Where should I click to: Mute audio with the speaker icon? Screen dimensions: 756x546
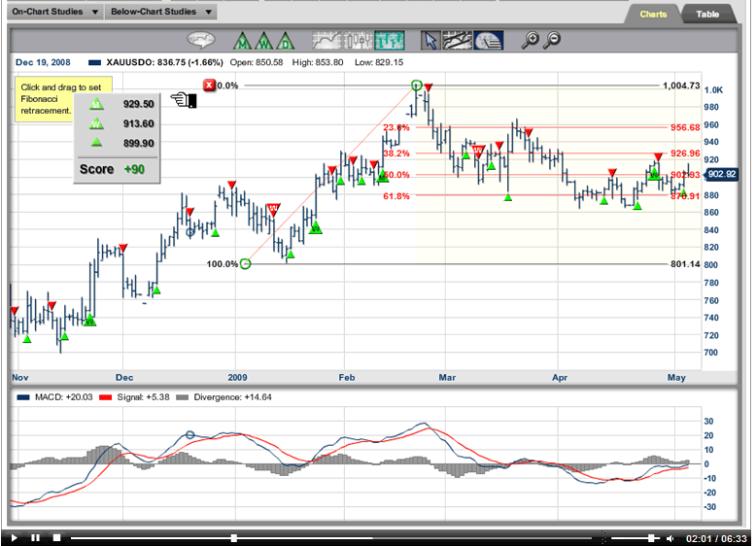click(x=670, y=538)
